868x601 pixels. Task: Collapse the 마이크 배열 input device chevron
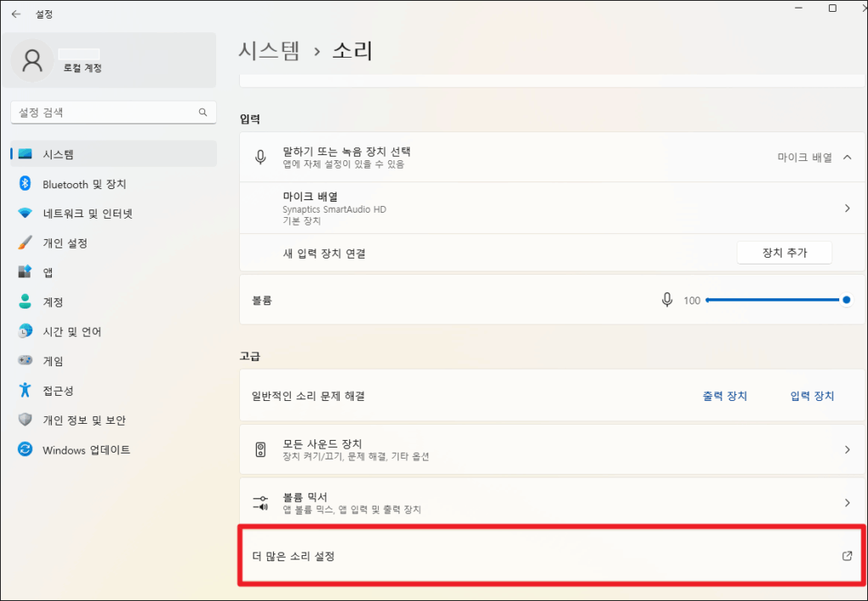(x=847, y=157)
